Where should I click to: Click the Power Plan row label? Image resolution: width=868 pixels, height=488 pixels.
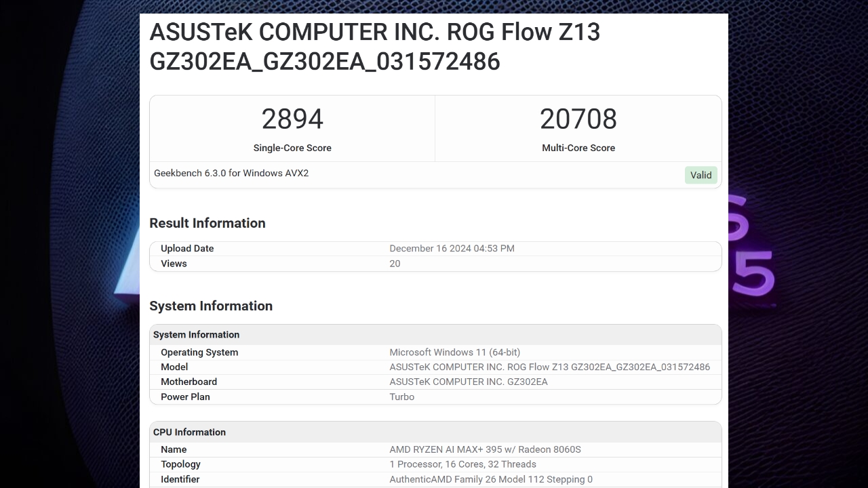[185, 396]
